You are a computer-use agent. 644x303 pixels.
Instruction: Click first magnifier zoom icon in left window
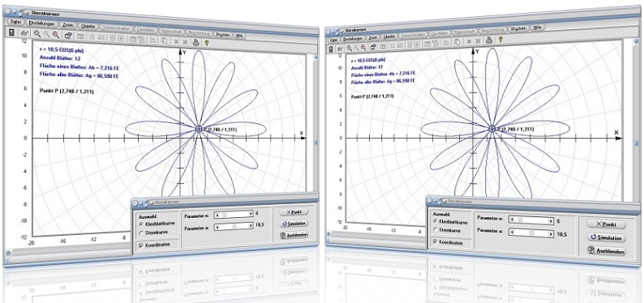click(37, 35)
